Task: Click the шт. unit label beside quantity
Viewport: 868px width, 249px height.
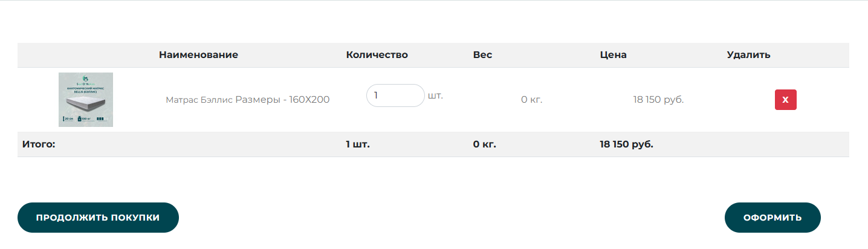Action: pos(435,95)
